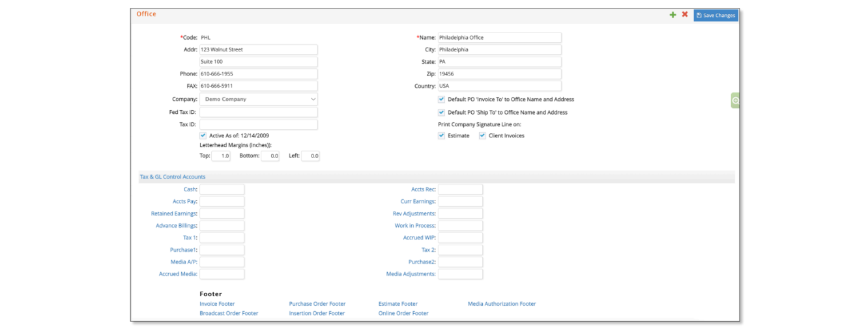This screenshot has width=868, height=330.
Task: Click the Accrued WIP link
Action: pos(420,238)
